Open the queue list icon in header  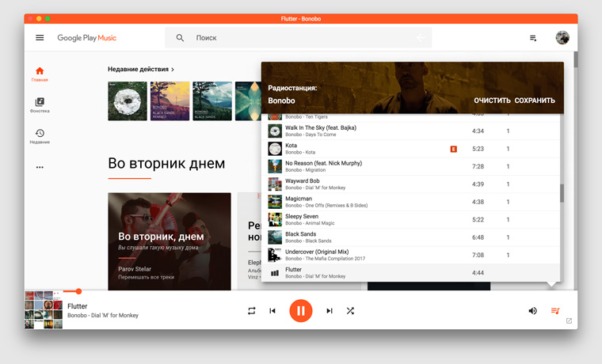533,38
